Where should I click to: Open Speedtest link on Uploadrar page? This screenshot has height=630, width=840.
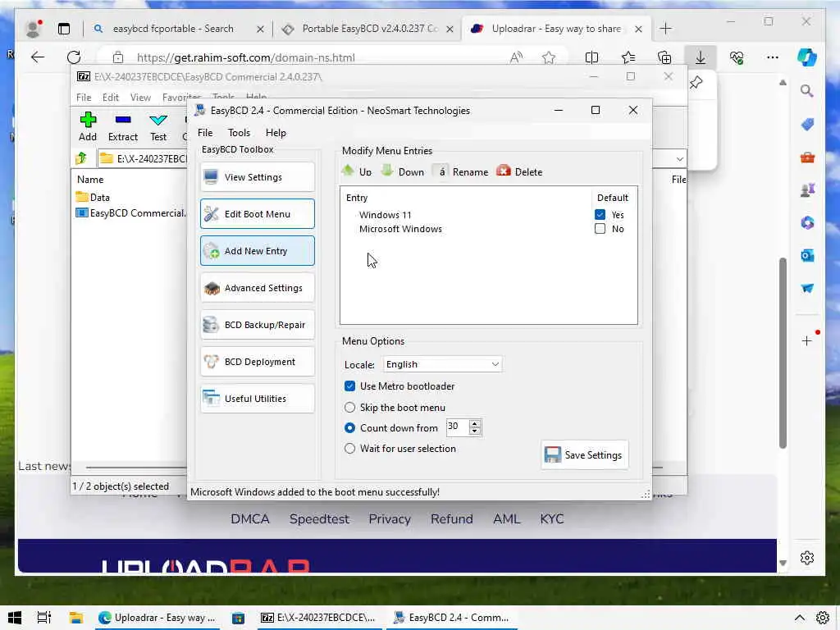(319, 519)
